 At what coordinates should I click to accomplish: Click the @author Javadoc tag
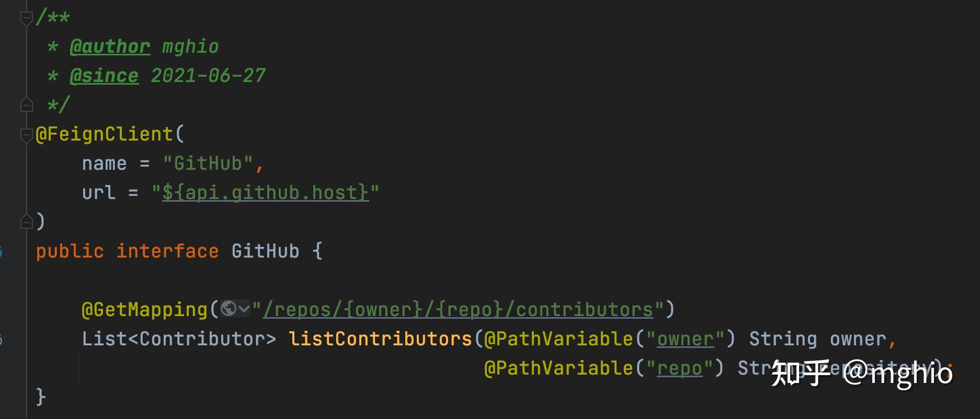110,46
